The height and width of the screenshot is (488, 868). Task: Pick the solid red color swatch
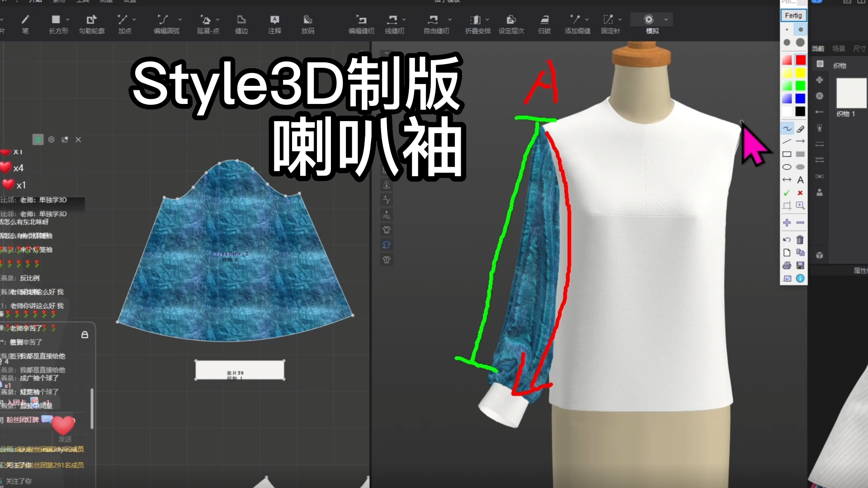pos(800,60)
